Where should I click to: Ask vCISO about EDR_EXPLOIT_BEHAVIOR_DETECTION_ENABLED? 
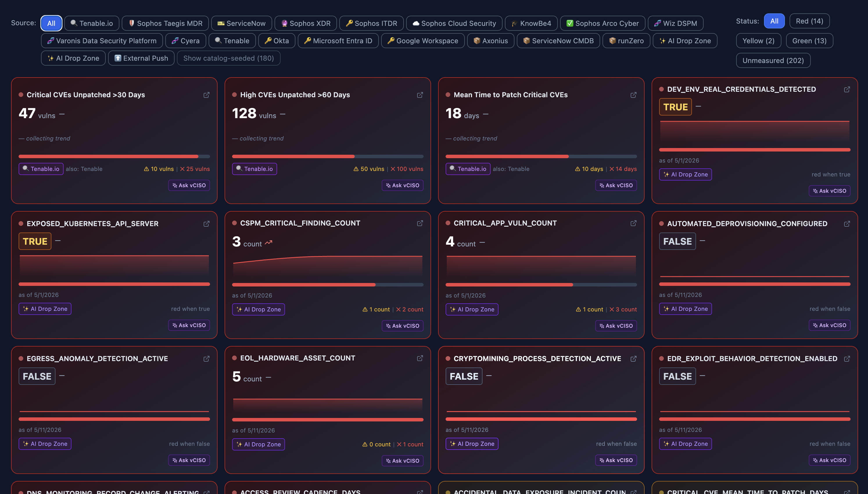[830, 460]
